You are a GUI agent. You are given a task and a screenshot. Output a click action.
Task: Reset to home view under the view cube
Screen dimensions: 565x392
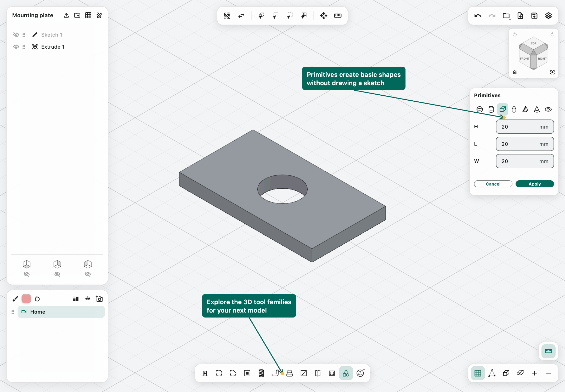point(515,72)
